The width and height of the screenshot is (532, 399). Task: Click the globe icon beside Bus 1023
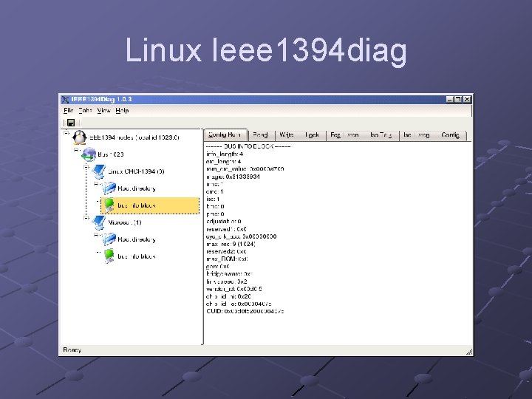(x=89, y=154)
